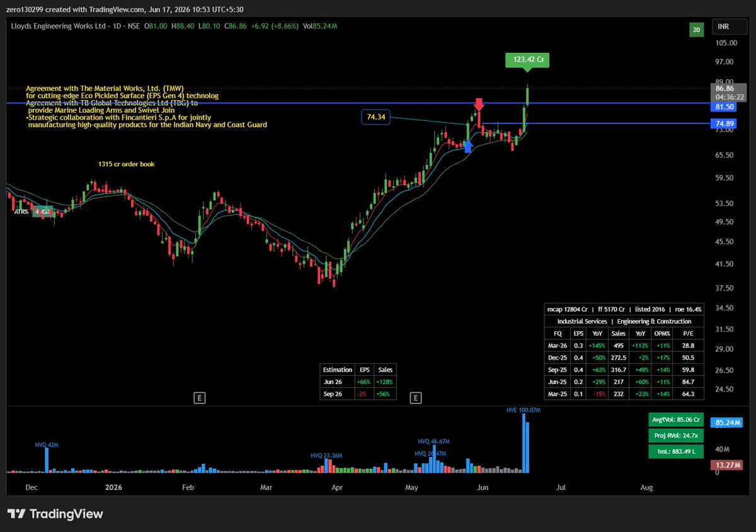Click the 105.00 label on price axis
This screenshot has width=756, height=532.
tap(726, 43)
